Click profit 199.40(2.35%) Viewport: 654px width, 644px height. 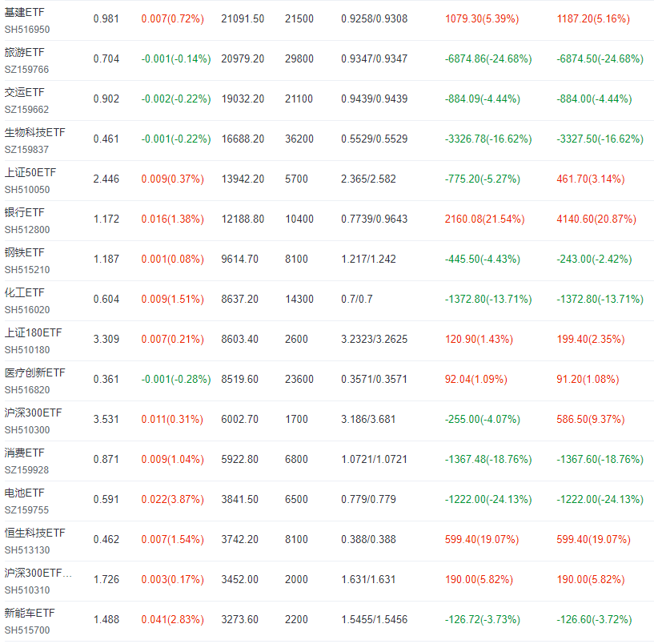[591, 340]
